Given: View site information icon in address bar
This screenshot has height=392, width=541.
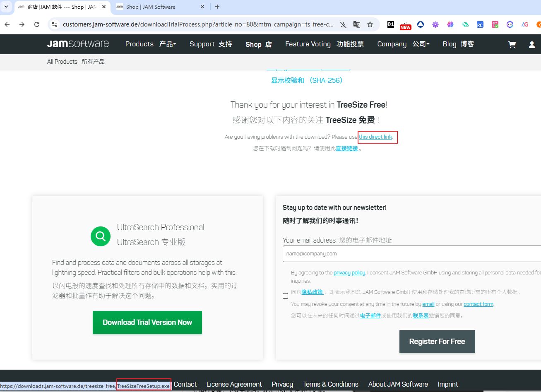Looking at the screenshot, I should click(55, 24).
